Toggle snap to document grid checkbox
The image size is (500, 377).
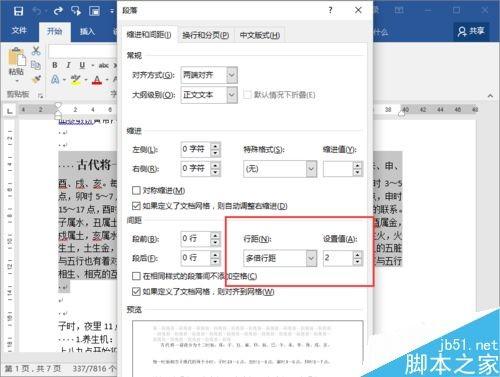(x=136, y=292)
